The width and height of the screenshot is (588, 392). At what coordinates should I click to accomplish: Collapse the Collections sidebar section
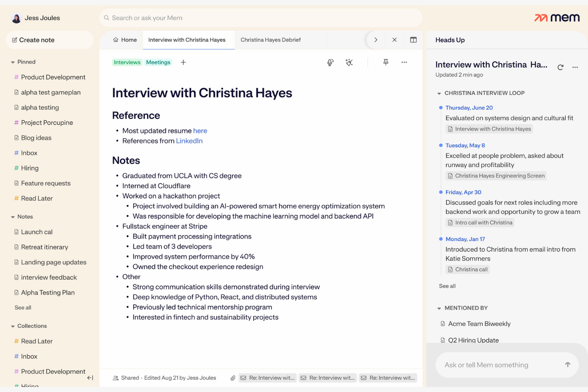(13, 326)
